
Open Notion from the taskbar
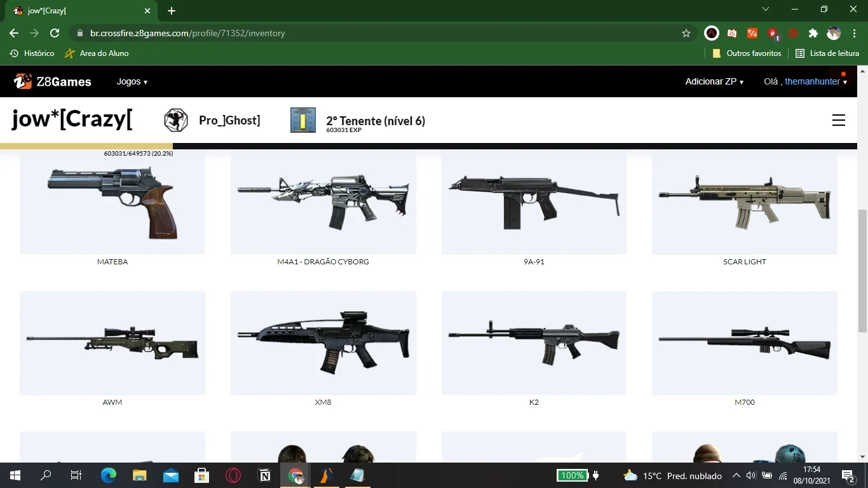264,475
